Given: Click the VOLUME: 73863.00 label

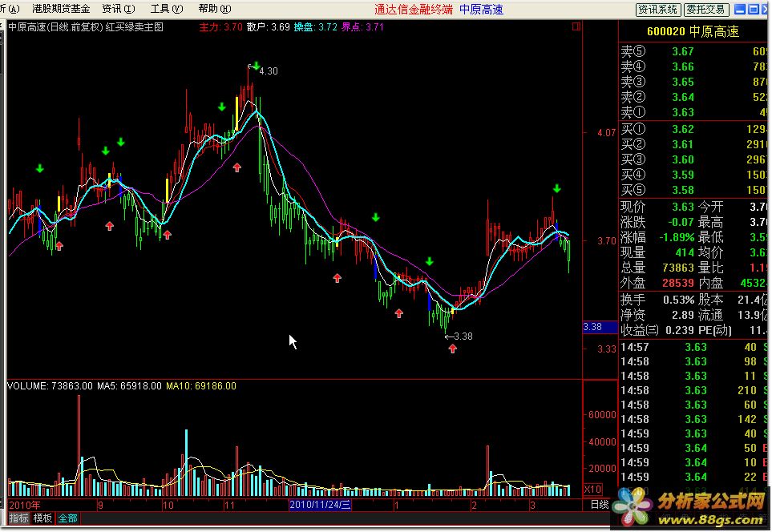Looking at the screenshot, I should 50,386.
